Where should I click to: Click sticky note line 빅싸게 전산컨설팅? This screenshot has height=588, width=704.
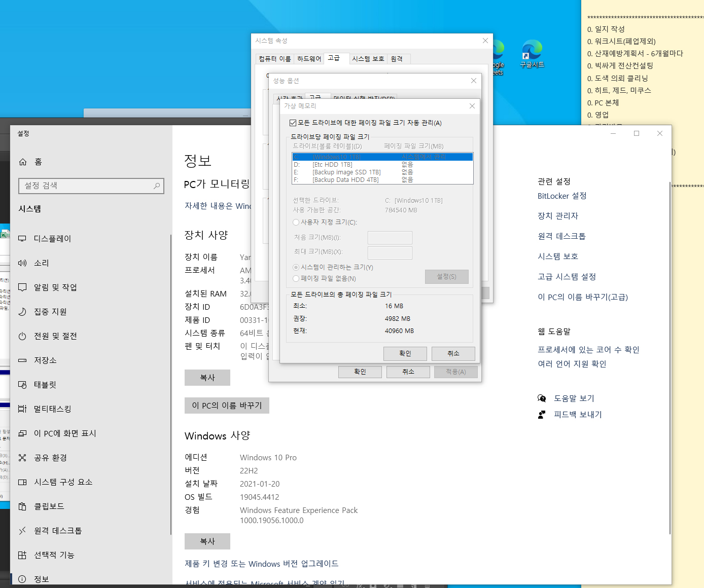click(x=620, y=66)
